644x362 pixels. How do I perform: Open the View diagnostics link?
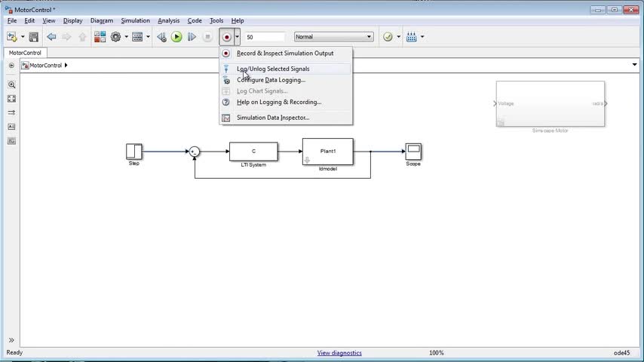pyautogui.click(x=339, y=353)
